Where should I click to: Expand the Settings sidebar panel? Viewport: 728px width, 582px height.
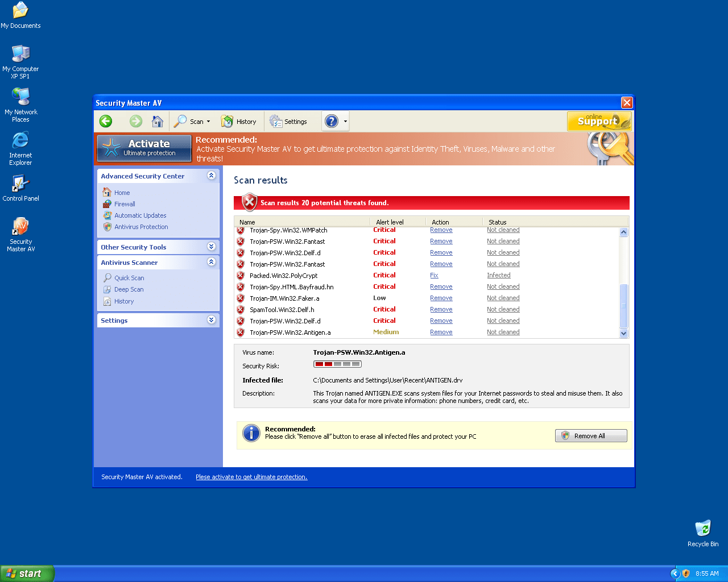[x=212, y=320]
